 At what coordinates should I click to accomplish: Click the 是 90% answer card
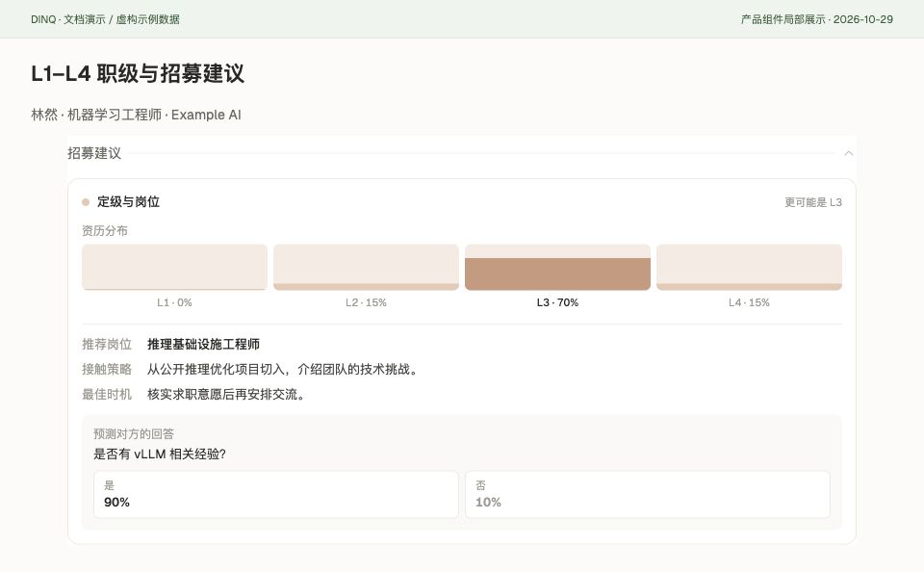(276, 494)
